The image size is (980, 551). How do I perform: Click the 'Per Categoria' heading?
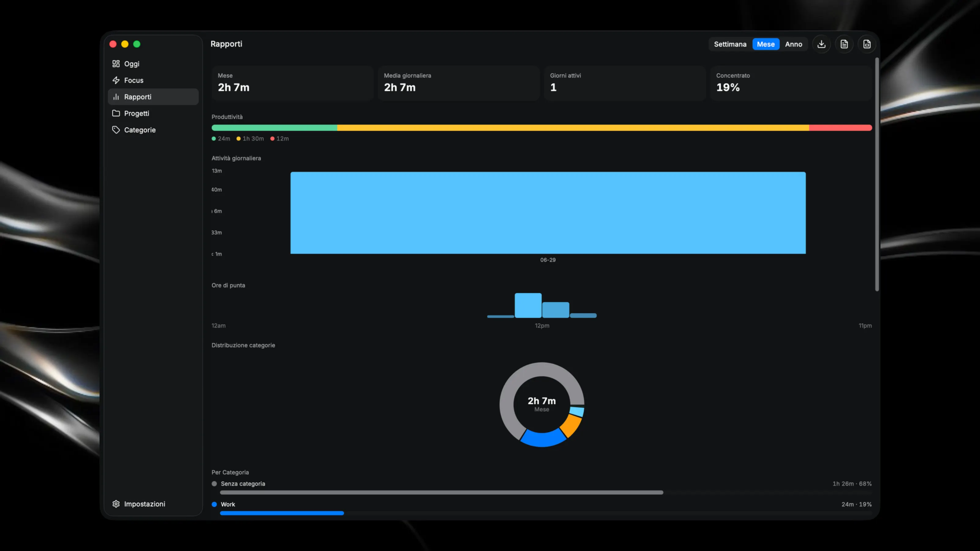pyautogui.click(x=230, y=472)
